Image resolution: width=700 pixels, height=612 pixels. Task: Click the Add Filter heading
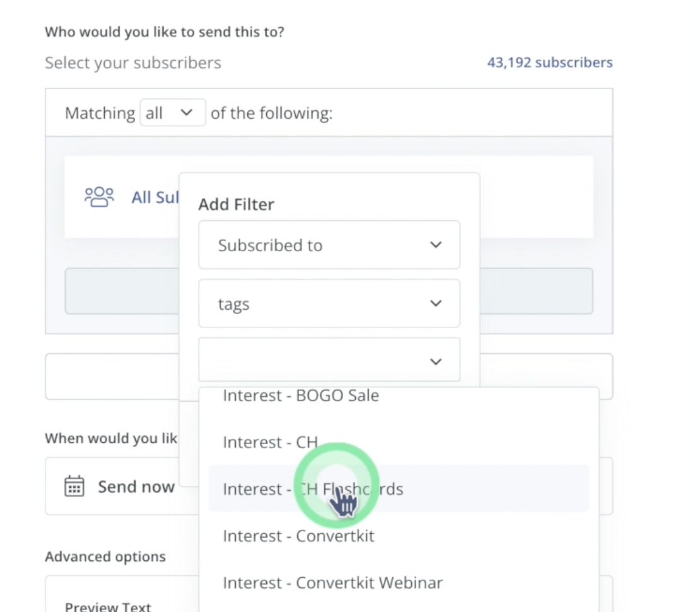tap(236, 204)
